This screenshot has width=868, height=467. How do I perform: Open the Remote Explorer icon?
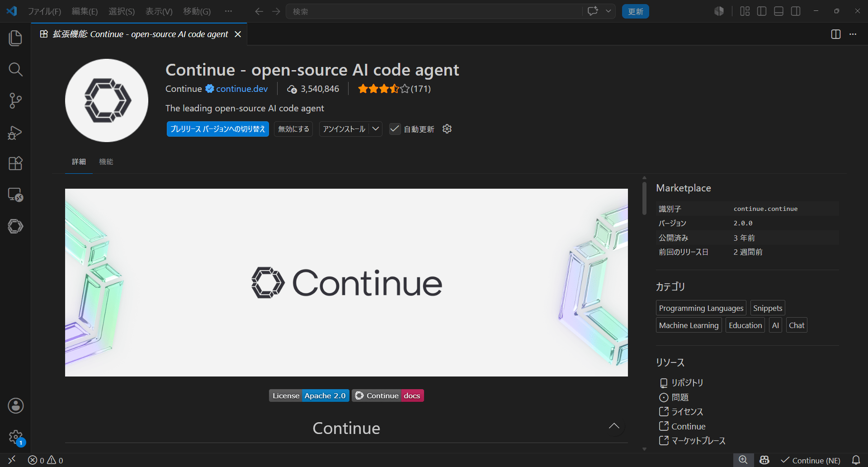click(x=15, y=195)
